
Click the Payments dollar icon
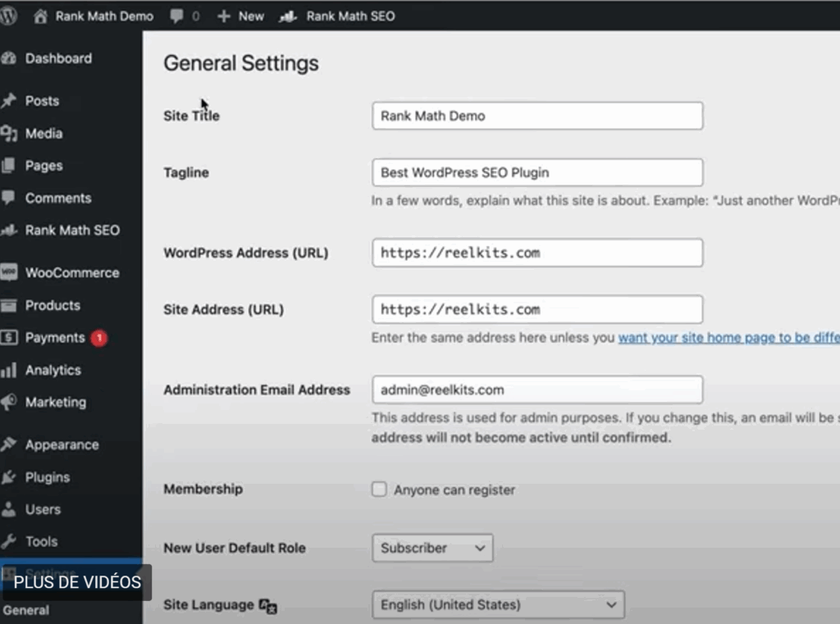pyautogui.click(x=8, y=338)
